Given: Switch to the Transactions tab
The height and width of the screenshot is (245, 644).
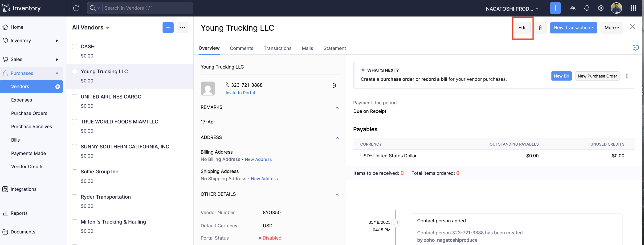Looking at the screenshot, I should (277, 48).
